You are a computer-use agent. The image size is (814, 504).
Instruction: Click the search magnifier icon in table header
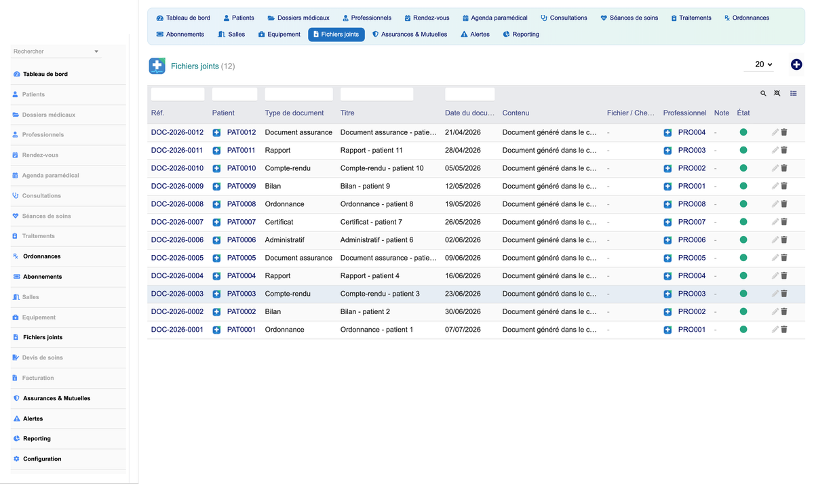point(763,94)
